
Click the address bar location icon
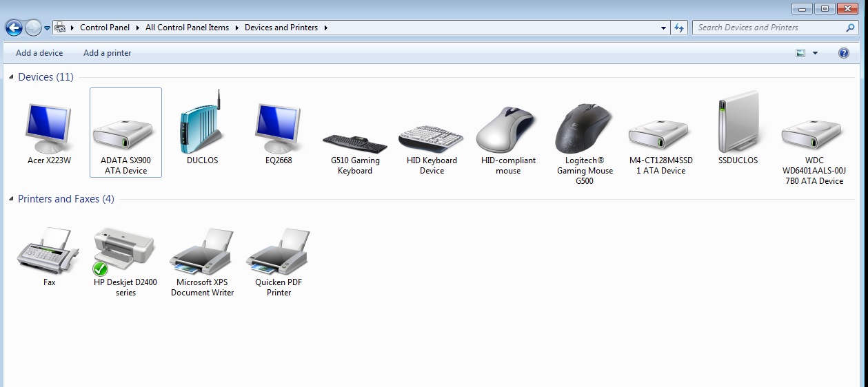pyautogui.click(x=60, y=28)
